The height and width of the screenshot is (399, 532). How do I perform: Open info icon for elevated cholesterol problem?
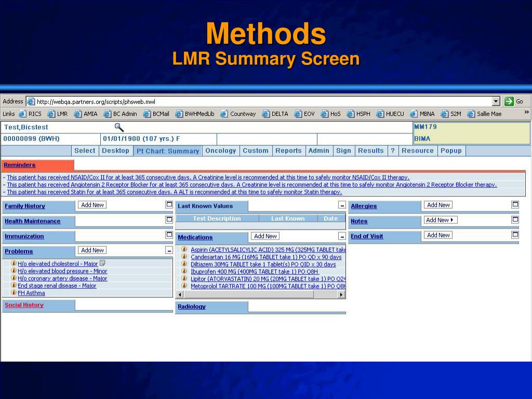[14, 263]
